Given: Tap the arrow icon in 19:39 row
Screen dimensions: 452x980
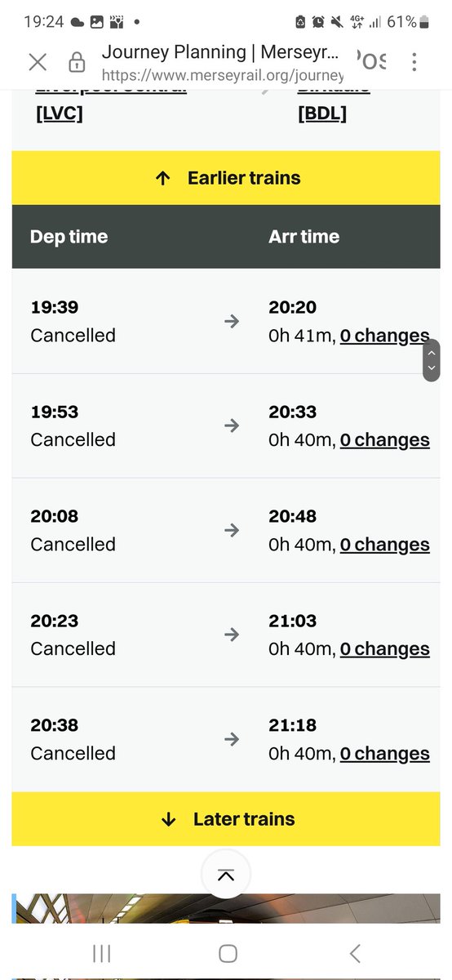Looking at the screenshot, I should pyautogui.click(x=232, y=322).
